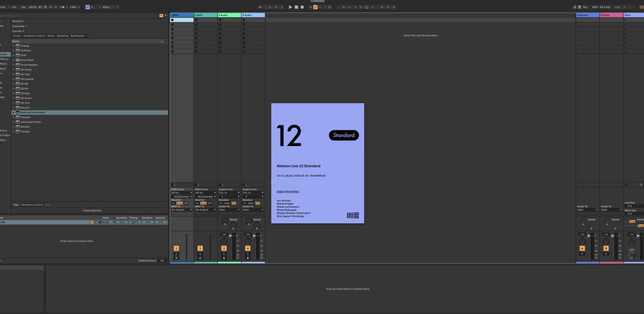Set track 3 Monitor to Auto
This screenshot has width=644, height=314.
click(228, 203)
